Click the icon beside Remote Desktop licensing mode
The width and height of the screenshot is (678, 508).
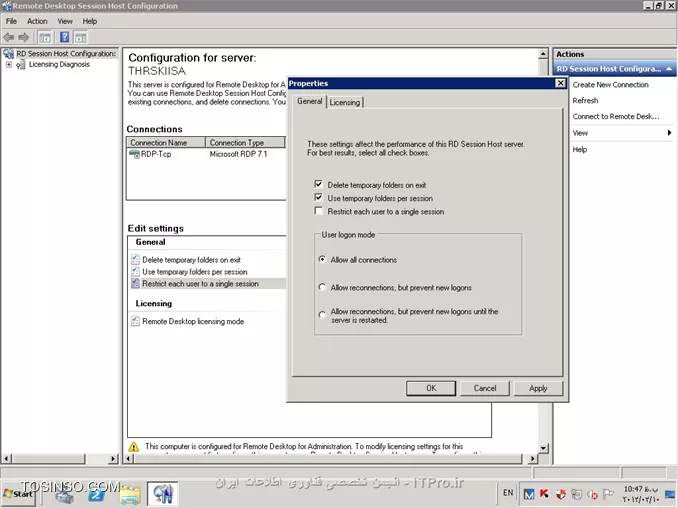(135, 321)
